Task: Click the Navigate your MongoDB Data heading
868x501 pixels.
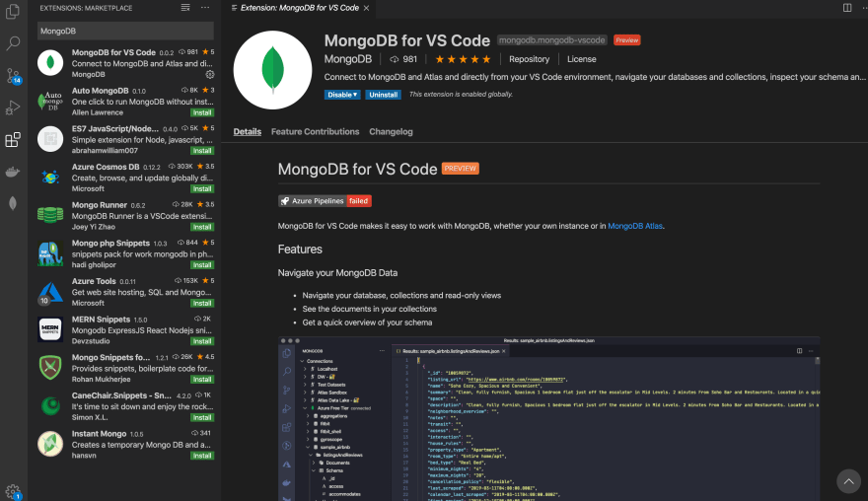Action: click(x=337, y=273)
